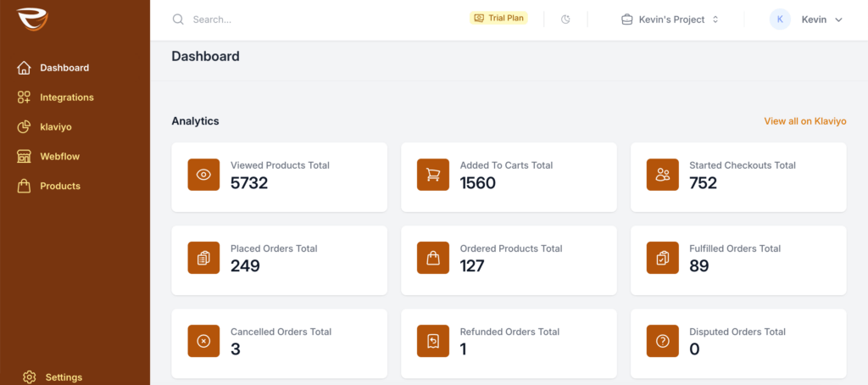
Task: Open Settings at the sidebar bottom
Action: coord(64,377)
